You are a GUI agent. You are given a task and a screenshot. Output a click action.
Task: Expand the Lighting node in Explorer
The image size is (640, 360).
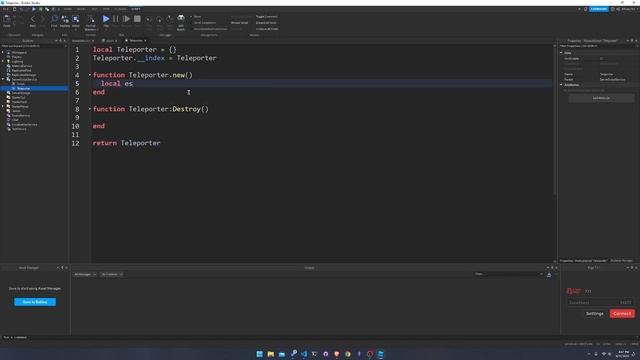pyautogui.click(x=3, y=61)
